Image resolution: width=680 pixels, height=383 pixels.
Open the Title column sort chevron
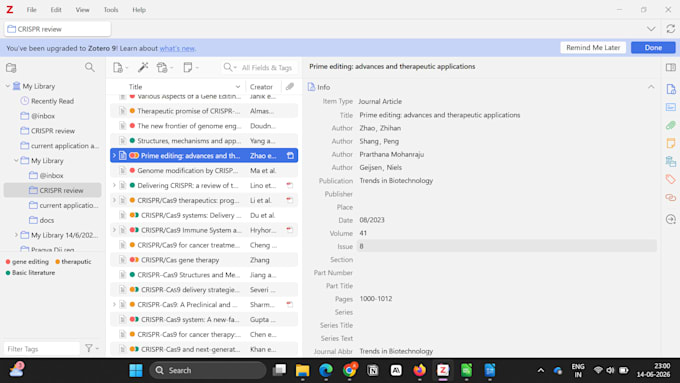(x=238, y=87)
